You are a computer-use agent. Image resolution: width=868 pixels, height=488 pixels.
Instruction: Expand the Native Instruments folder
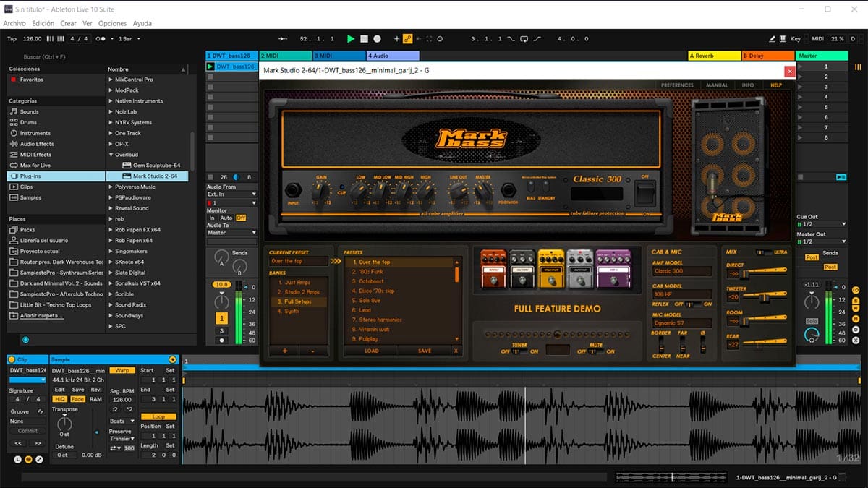tap(111, 101)
